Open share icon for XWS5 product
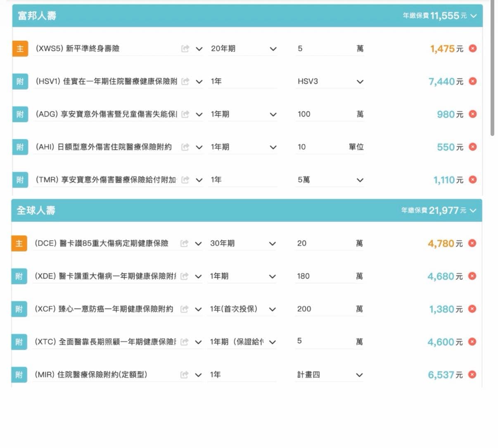 pos(185,49)
